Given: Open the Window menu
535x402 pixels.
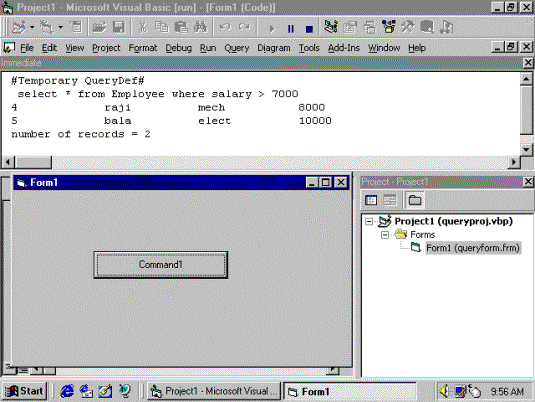Looking at the screenshot, I should 384,48.
